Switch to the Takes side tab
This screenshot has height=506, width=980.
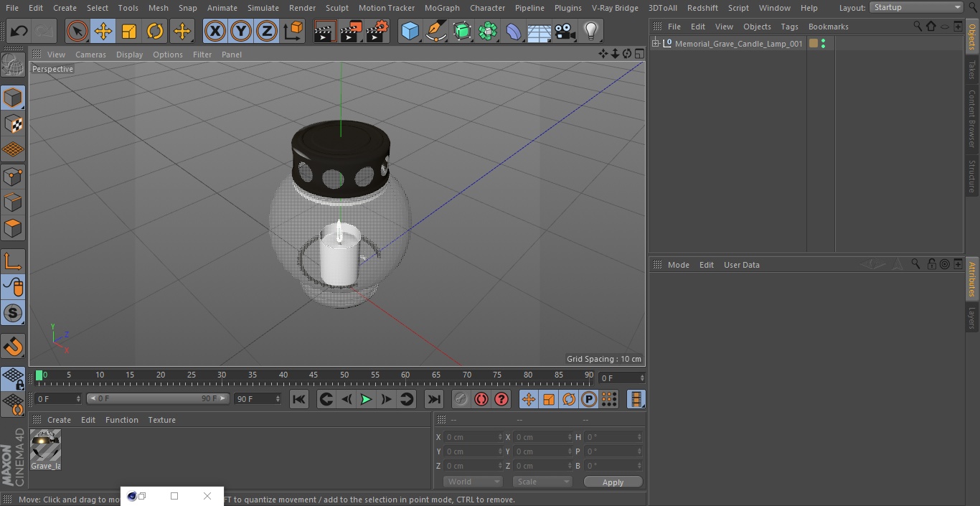[x=972, y=70]
